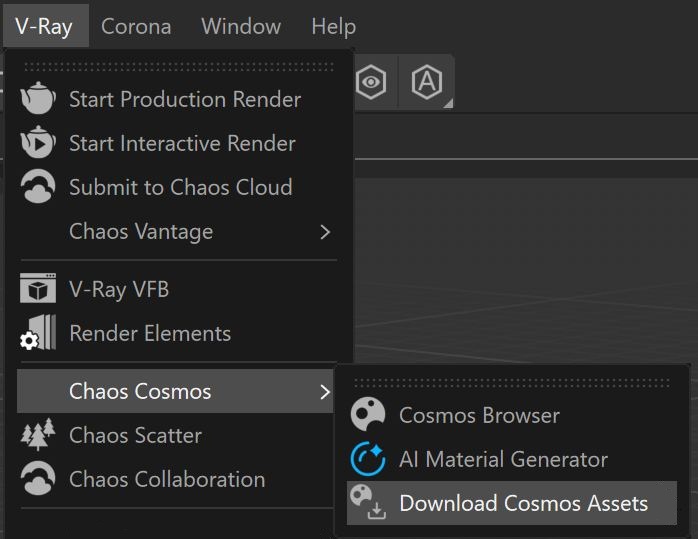Select the Chaos Vantage entry
This screenshot has height=539, width=698.
(177, 231)
